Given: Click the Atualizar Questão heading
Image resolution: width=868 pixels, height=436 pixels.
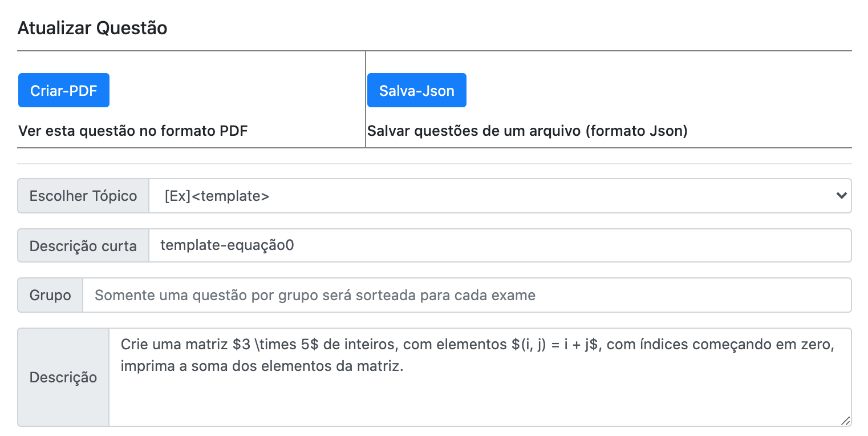Looking at the screenshot, I should click(92, 28).
